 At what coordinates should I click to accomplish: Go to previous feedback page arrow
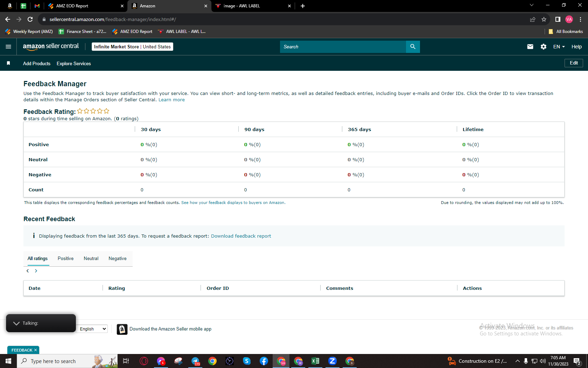coord(28,271)
